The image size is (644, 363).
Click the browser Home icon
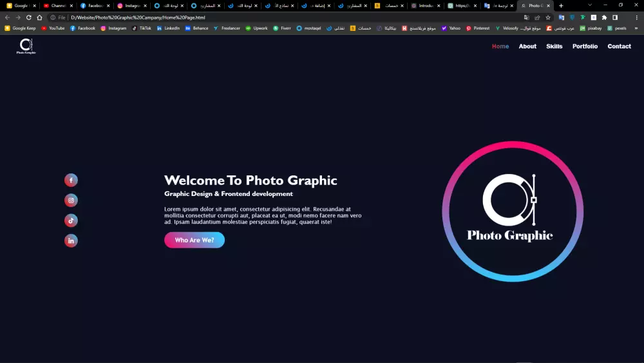[x=39, y=17]
